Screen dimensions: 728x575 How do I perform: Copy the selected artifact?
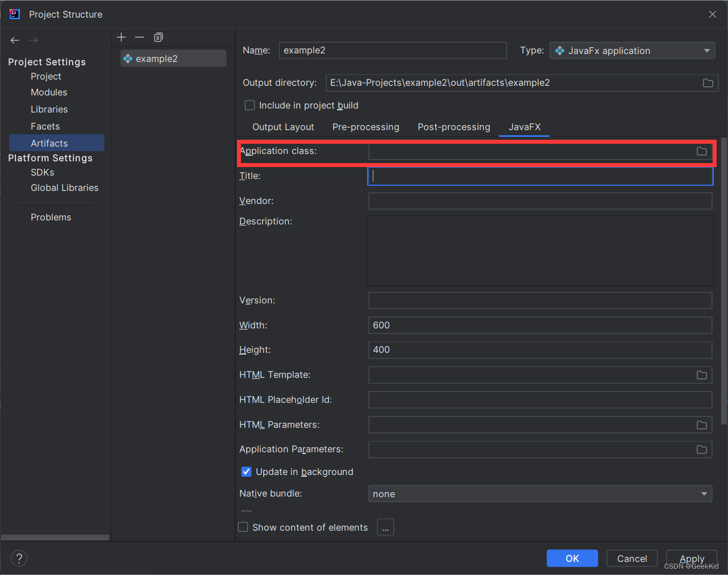pyautogui.click(x=159, y=37)
